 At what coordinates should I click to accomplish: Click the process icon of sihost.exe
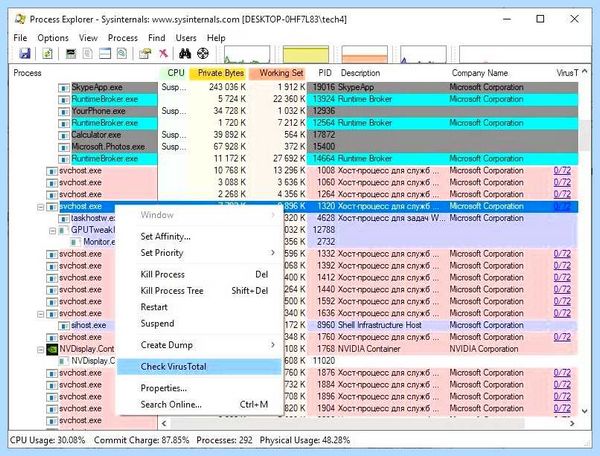(x=64, y=326)
